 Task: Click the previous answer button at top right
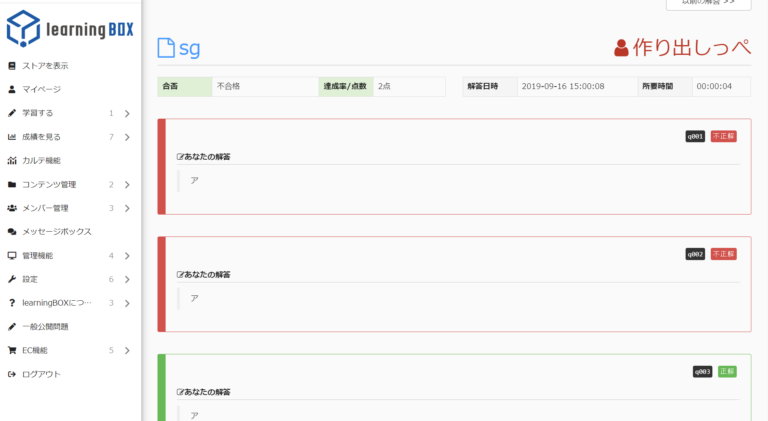point(708,3)
